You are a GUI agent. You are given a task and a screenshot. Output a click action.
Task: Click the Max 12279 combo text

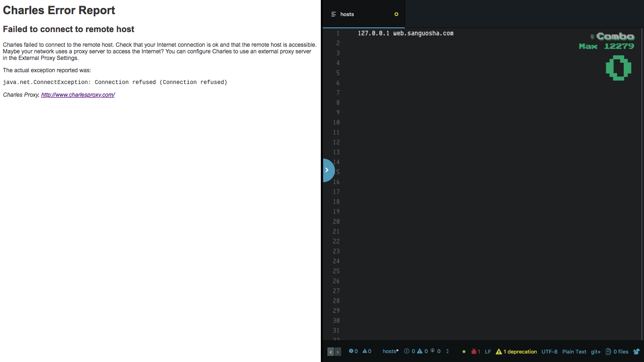[607, 46]
